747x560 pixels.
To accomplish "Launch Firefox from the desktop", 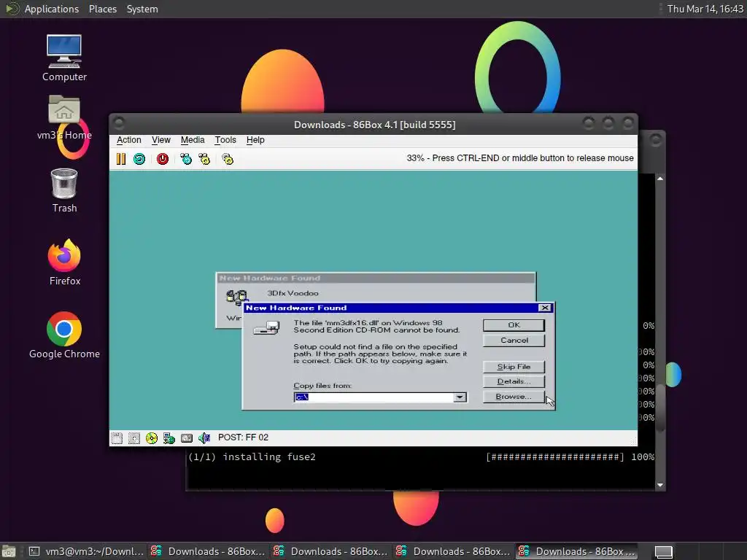I will (x=64, y=262).
